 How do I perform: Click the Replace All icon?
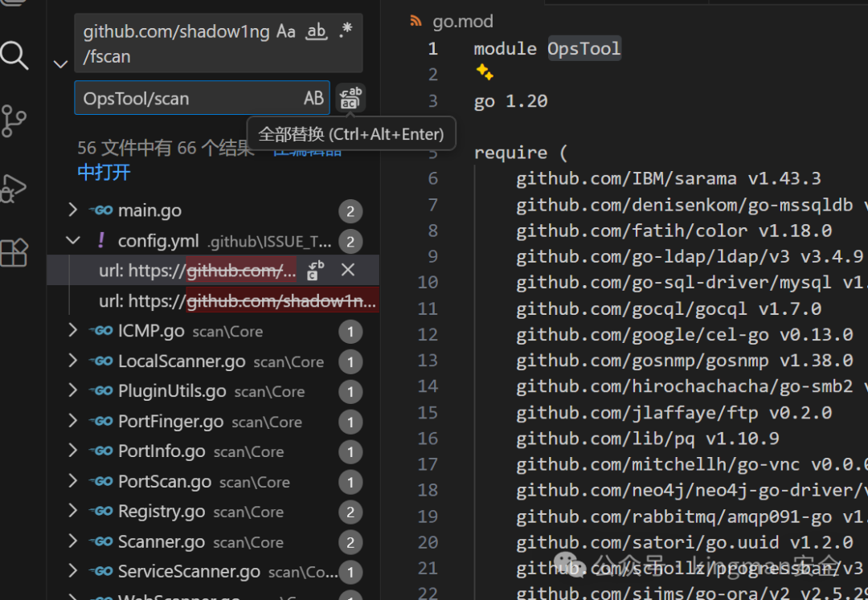351,97
